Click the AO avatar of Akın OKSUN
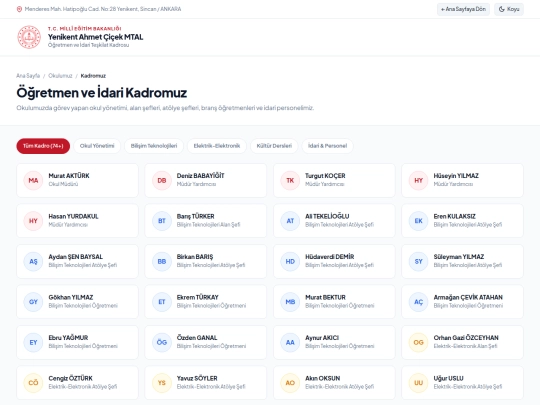This screenshot has height=405, width=540. (x=290, y=383)
